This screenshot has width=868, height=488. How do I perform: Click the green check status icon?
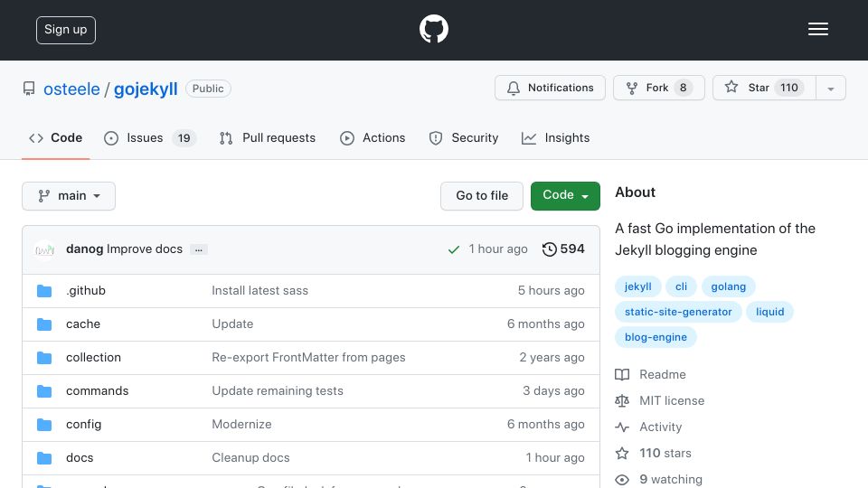click(453, 249)
